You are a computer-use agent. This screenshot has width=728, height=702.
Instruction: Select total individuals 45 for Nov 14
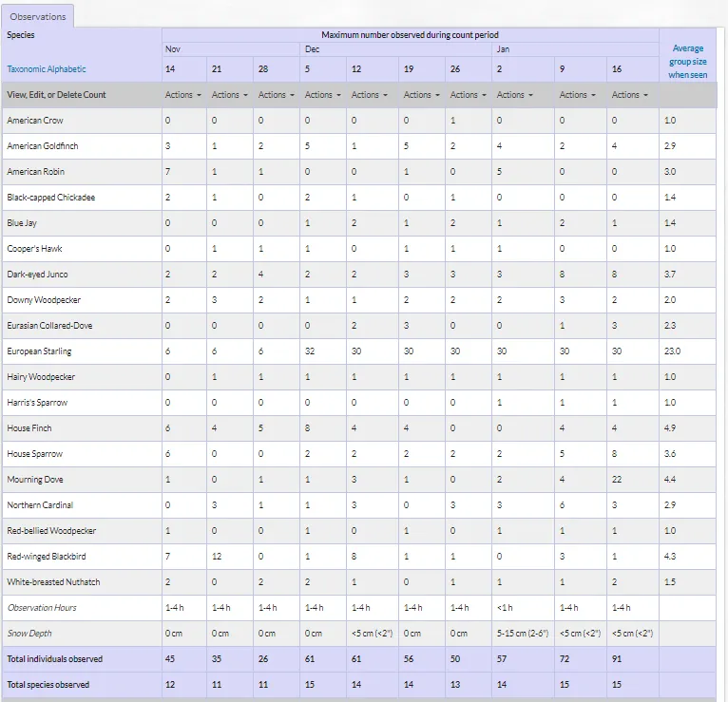tap(170, 659)
